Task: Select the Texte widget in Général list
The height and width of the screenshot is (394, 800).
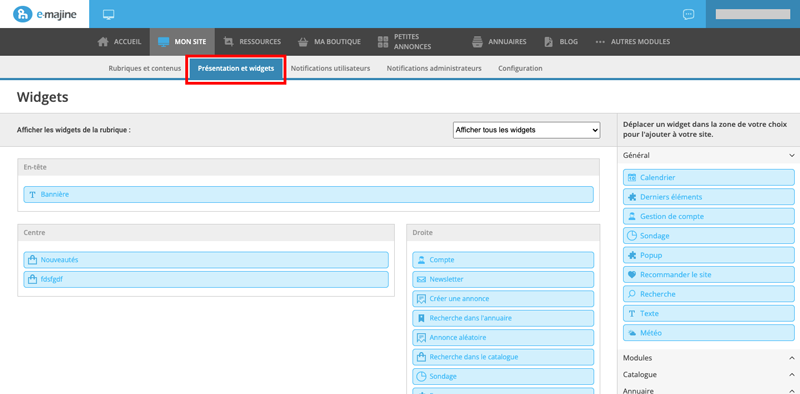Action: coord(709,313)
